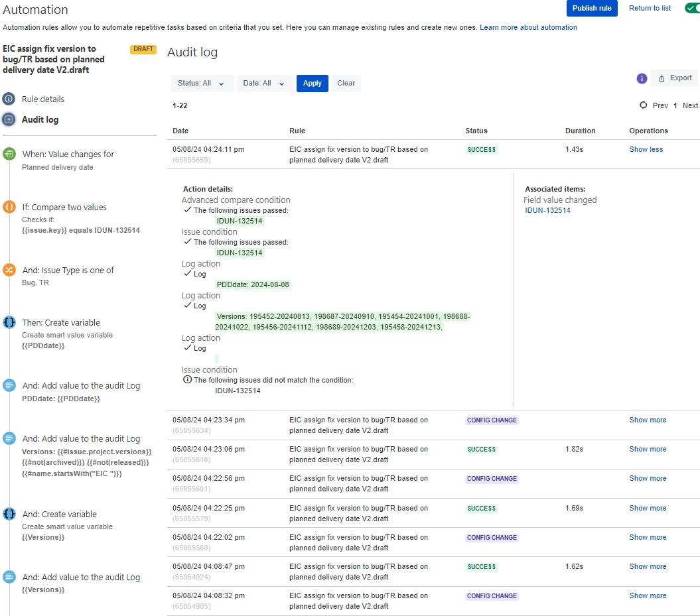Export the audit log
This screenshot has height=616, width=700.
tap(675, 78)
